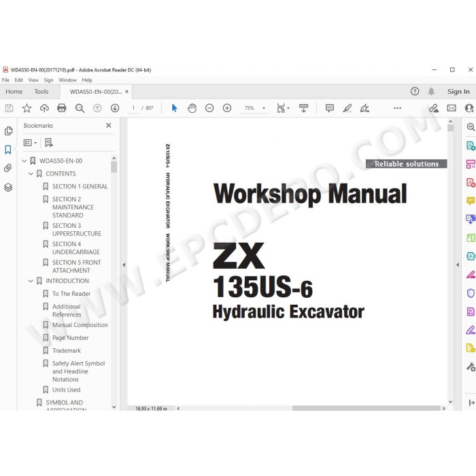Open the Help menu
The height and width of the screenshot is (476, 476).
[87, 80]
